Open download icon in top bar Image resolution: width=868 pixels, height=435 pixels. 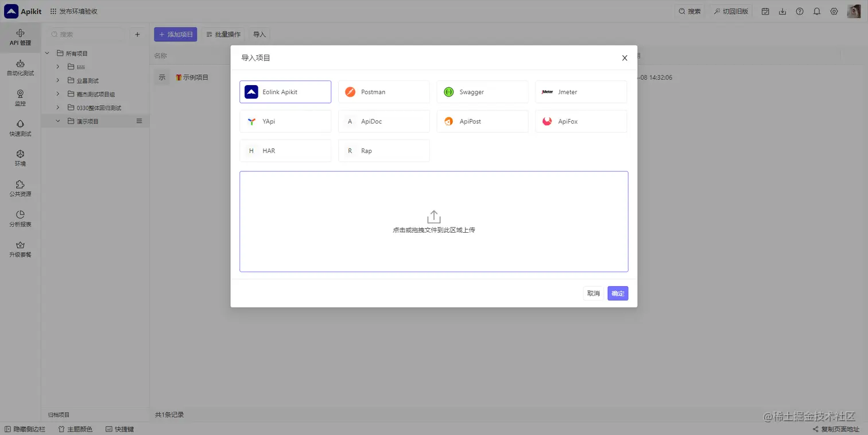782,11
